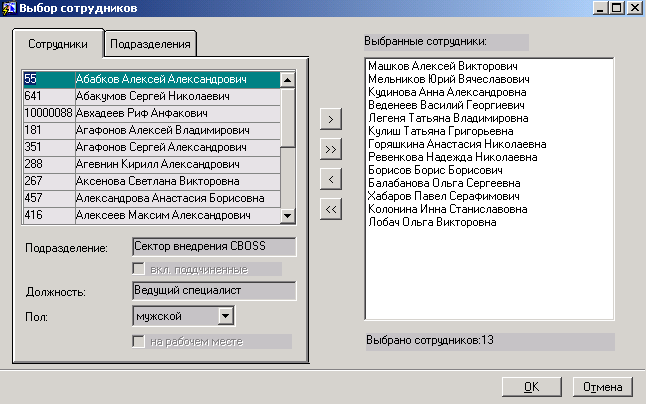
Task: Click the single left arrow remove button
Action: (330, 179)
